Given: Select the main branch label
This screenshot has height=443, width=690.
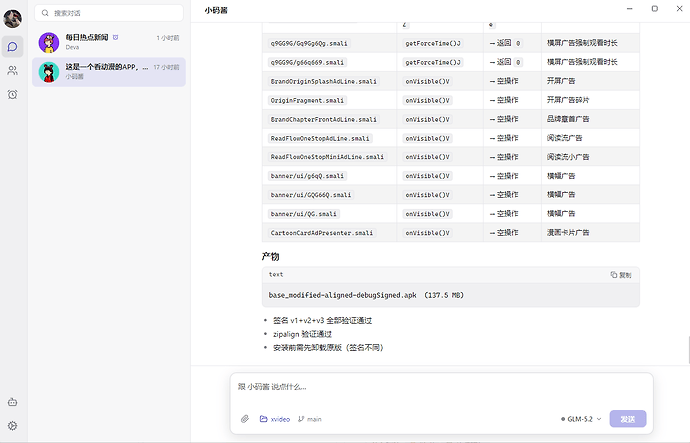Looking at the screenshot, I should click(314, 419).
